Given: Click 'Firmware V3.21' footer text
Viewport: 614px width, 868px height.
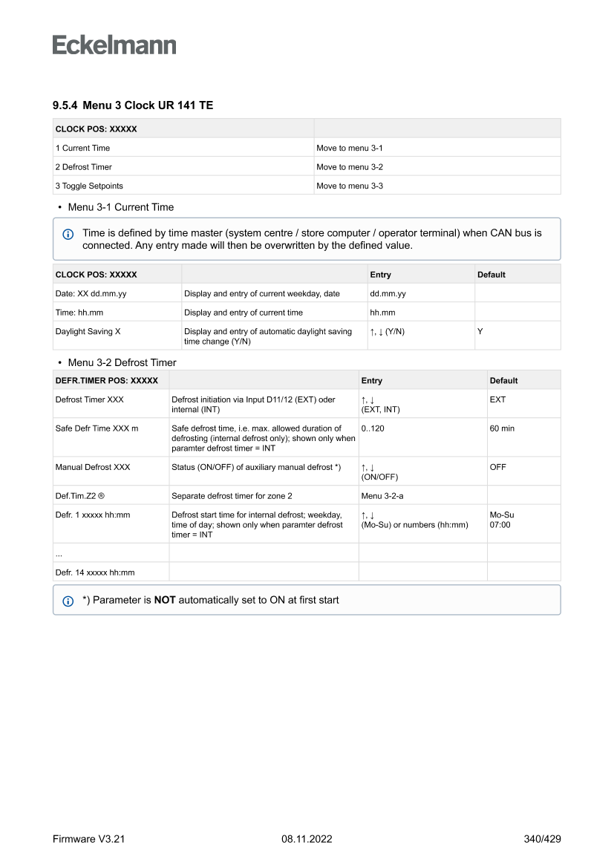Looking at the screenshot, I should (88, 839).
